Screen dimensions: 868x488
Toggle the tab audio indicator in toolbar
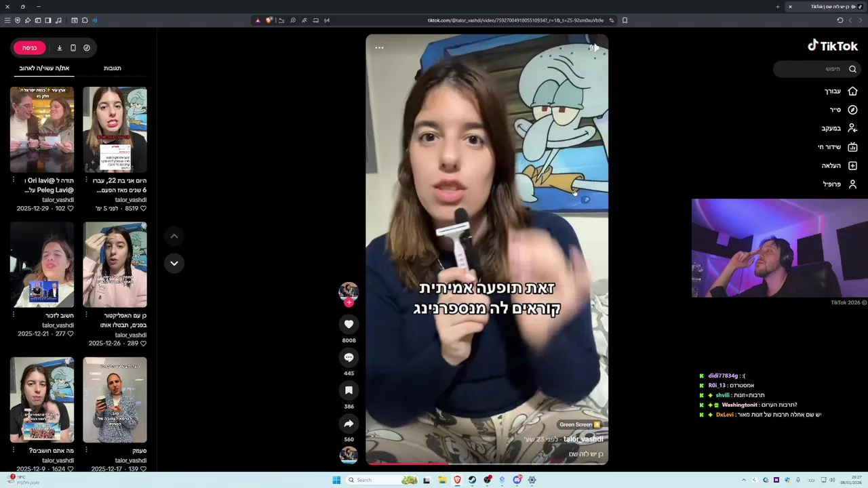coord(95,20)
